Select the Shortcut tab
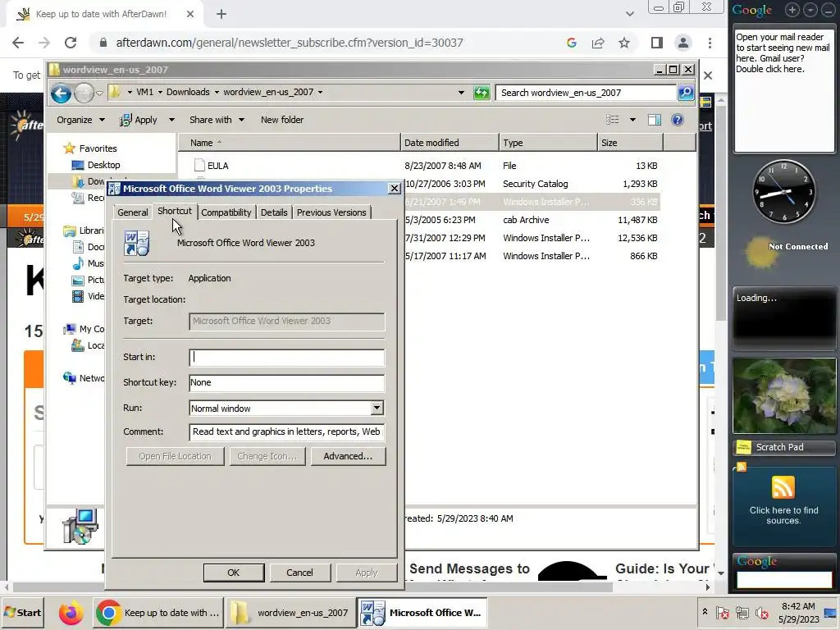The height and width of the screenshot is (630, 840). (x=175, y=211)
